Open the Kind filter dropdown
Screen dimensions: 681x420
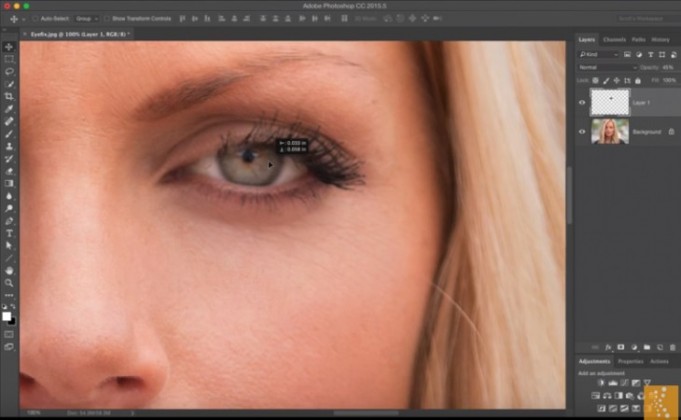click(598, 54)
